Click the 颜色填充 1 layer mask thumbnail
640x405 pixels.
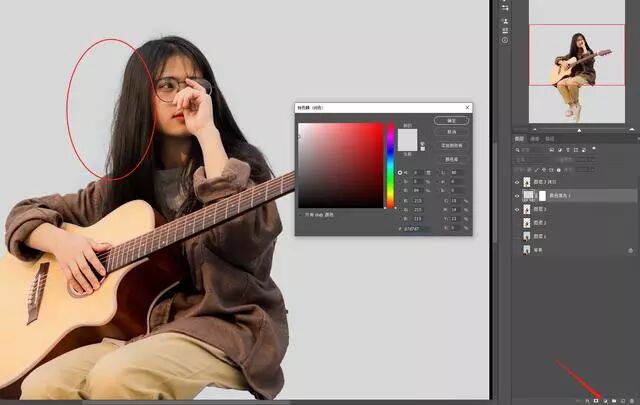(x=542, y=196)
